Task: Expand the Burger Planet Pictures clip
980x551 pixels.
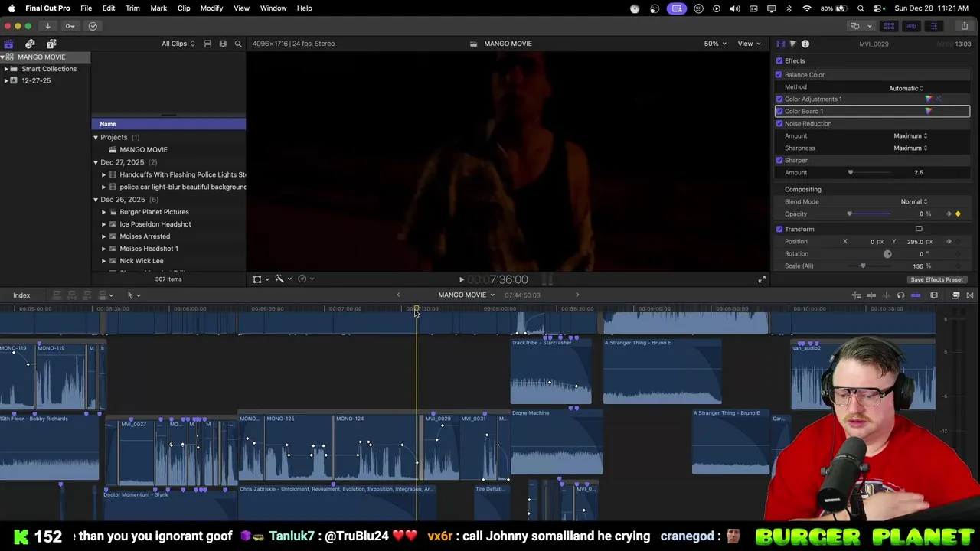Action: click(x=103, y=212)
